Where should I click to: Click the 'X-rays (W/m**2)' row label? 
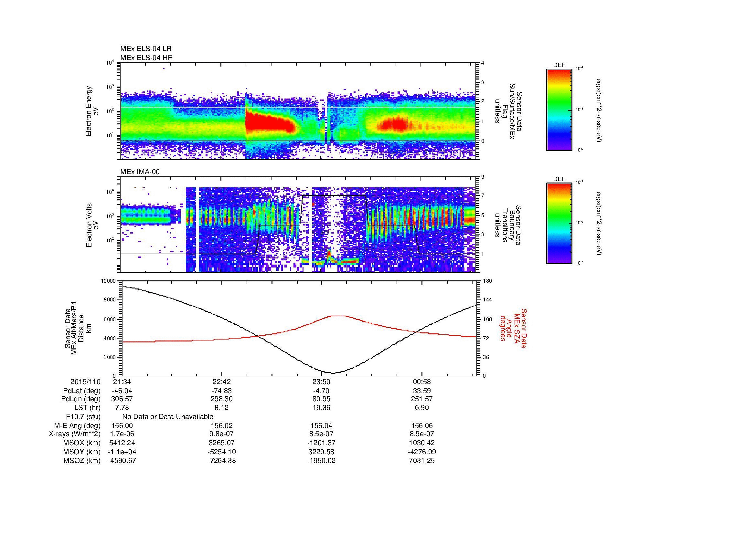point(75,434)
